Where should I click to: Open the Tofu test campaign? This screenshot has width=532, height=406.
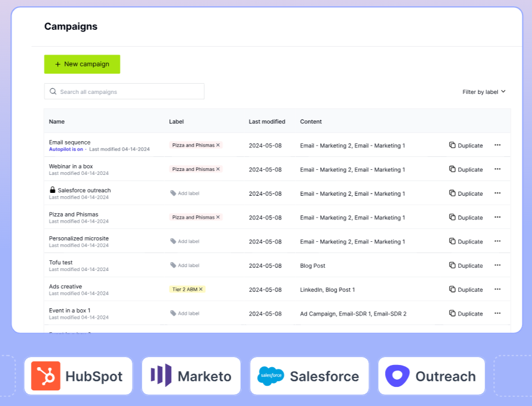pos(61,263)
